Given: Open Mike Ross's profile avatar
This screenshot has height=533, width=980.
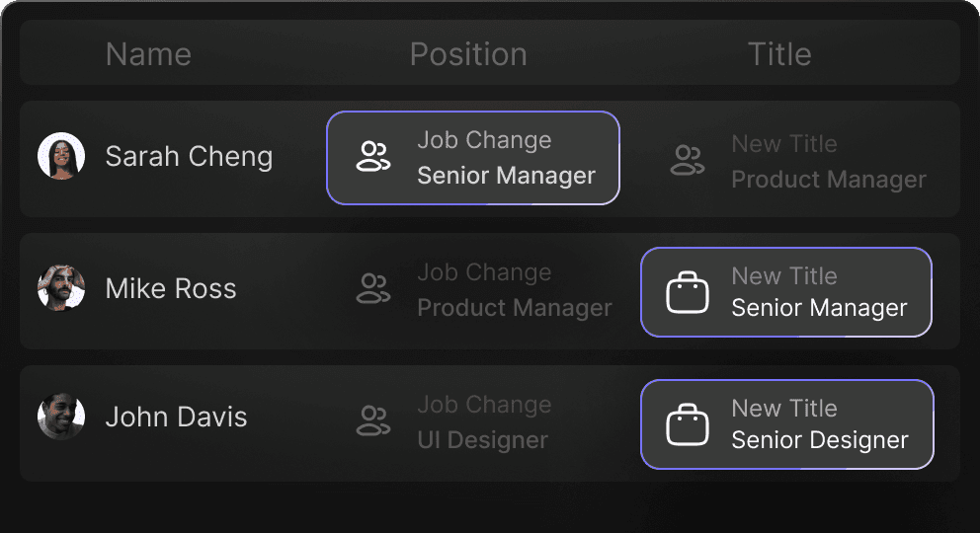Looking at the screenshot, I should pyautogui.click(x=61, y=288).
